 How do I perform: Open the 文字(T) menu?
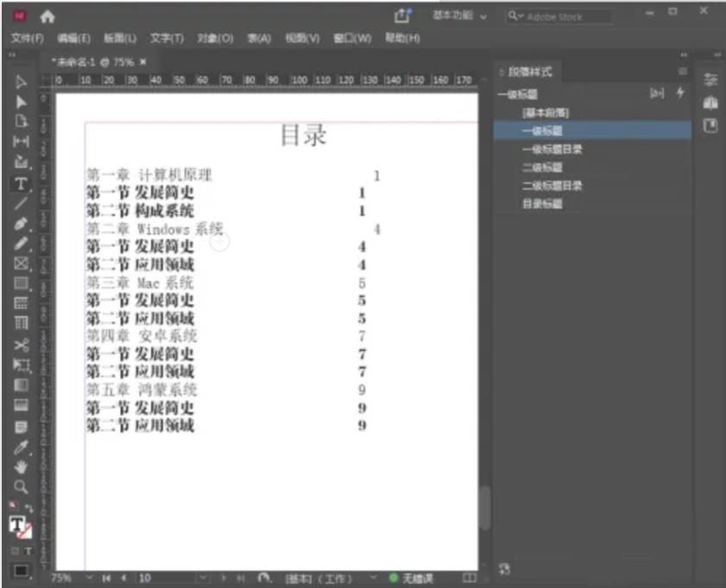[167, 39]
